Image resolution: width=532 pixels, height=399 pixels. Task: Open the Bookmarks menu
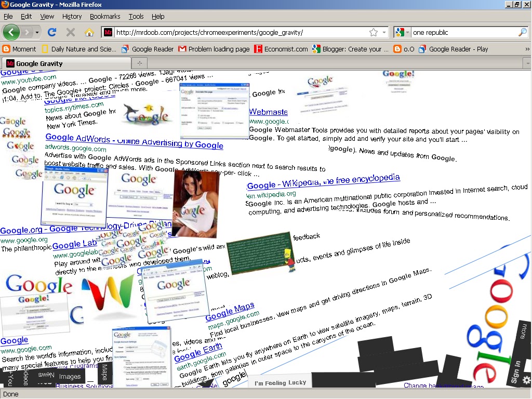pos(105,16)
